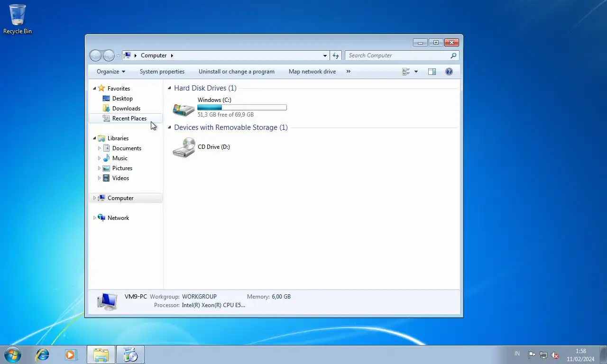Change view with the views icon

coord(406,72)
